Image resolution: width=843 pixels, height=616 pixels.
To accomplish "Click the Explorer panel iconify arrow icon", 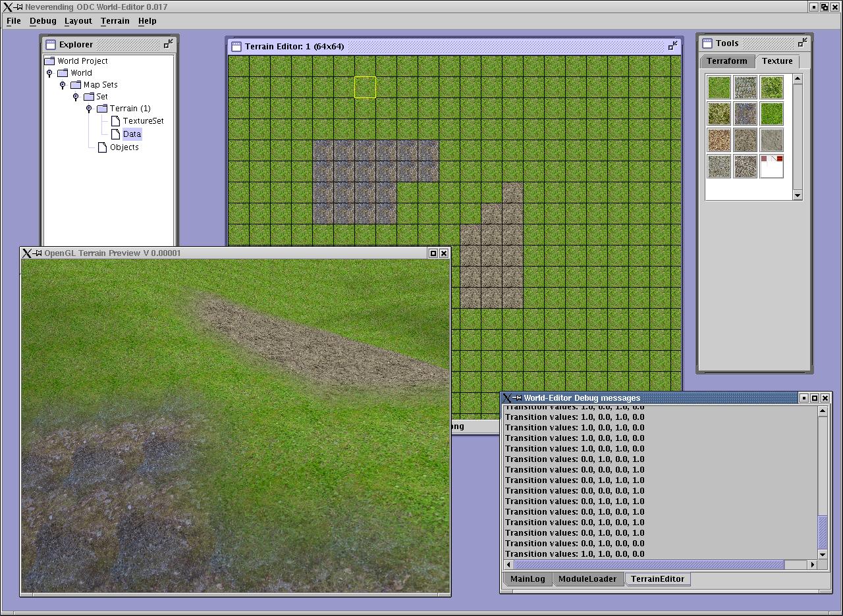I will click(x=169, y=44).
